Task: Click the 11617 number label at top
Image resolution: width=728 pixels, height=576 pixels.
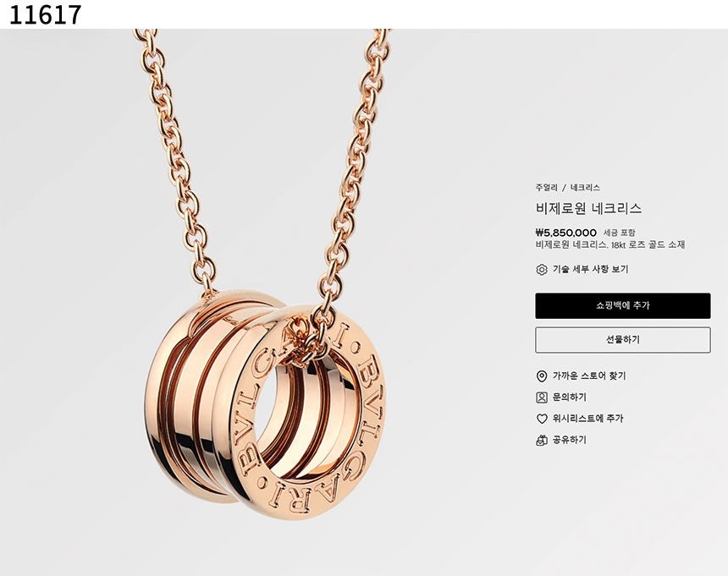Action: pos(46,15)
